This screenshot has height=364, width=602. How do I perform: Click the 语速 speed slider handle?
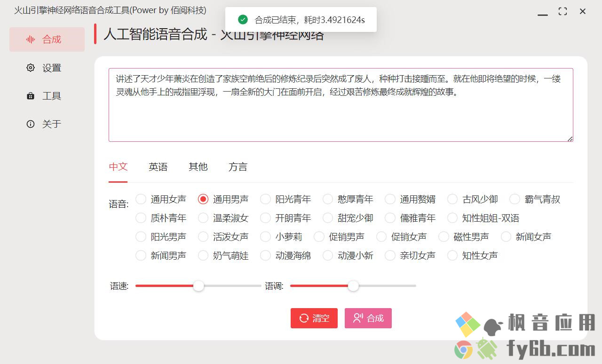coord(199,286)
